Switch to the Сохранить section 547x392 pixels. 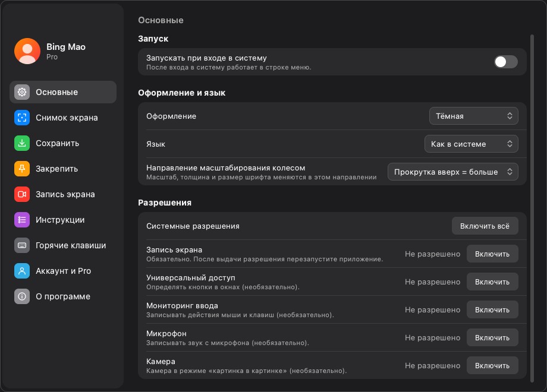coord(63,143)
